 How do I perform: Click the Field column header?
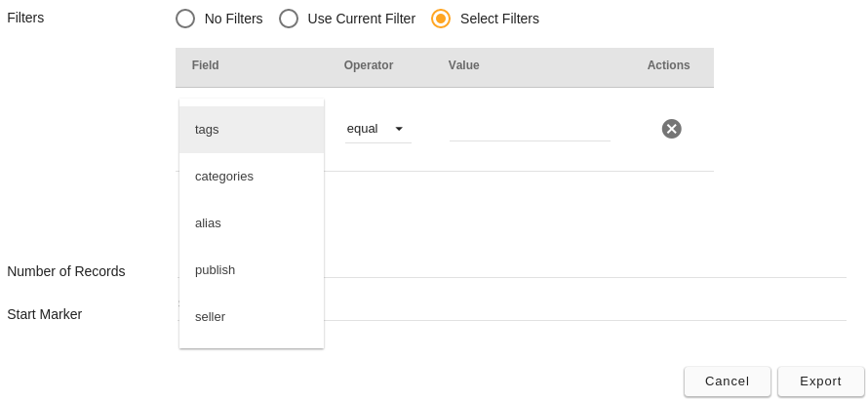coord(206,65)
